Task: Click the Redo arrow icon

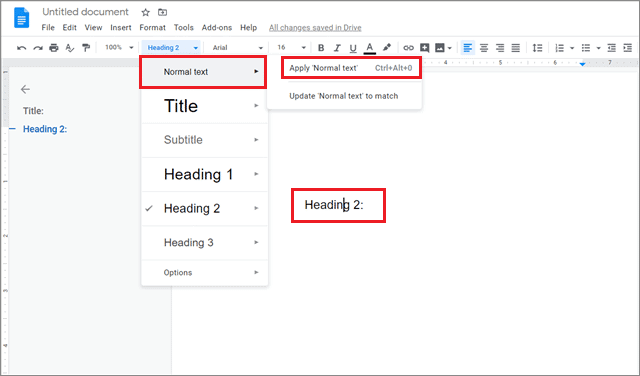Action: coord(38,48)
